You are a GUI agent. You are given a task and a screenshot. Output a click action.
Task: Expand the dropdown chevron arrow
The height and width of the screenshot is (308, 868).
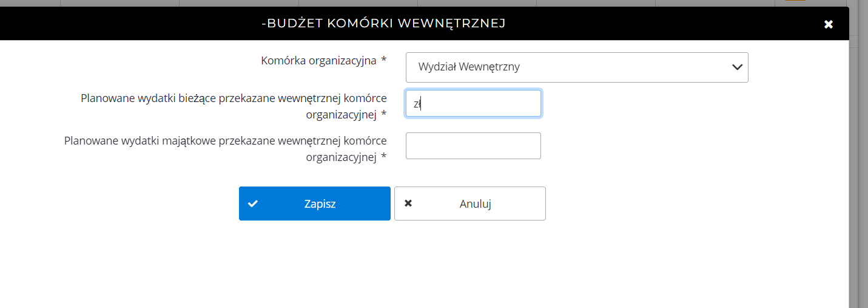(x=738, y=67)
